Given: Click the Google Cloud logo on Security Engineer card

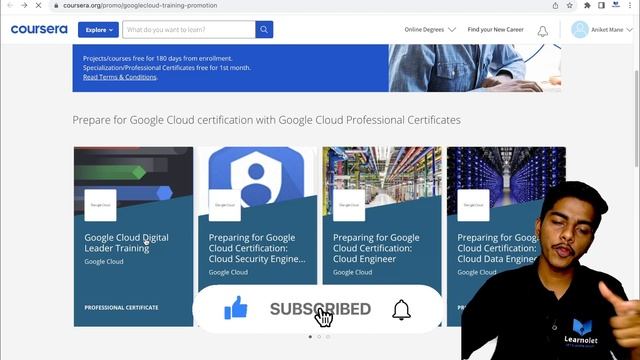Looking at the screenshot, I should tap(225, 205).
